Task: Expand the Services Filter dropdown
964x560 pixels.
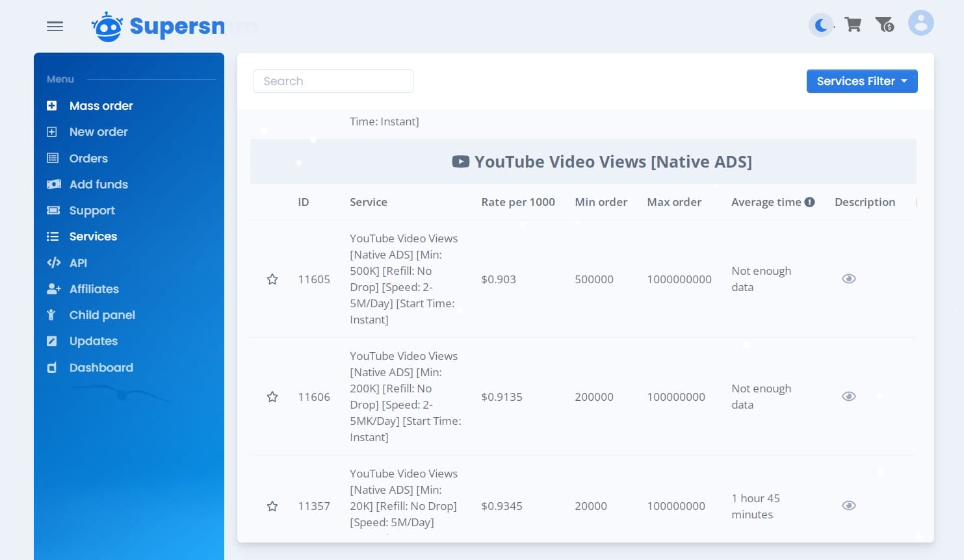Action: point(861,81)
